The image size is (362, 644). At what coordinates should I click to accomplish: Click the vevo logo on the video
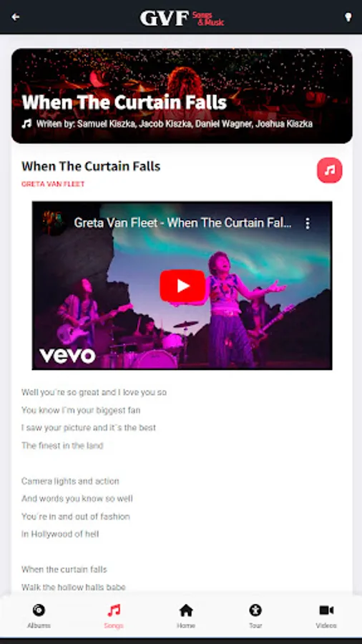[67, 356]
